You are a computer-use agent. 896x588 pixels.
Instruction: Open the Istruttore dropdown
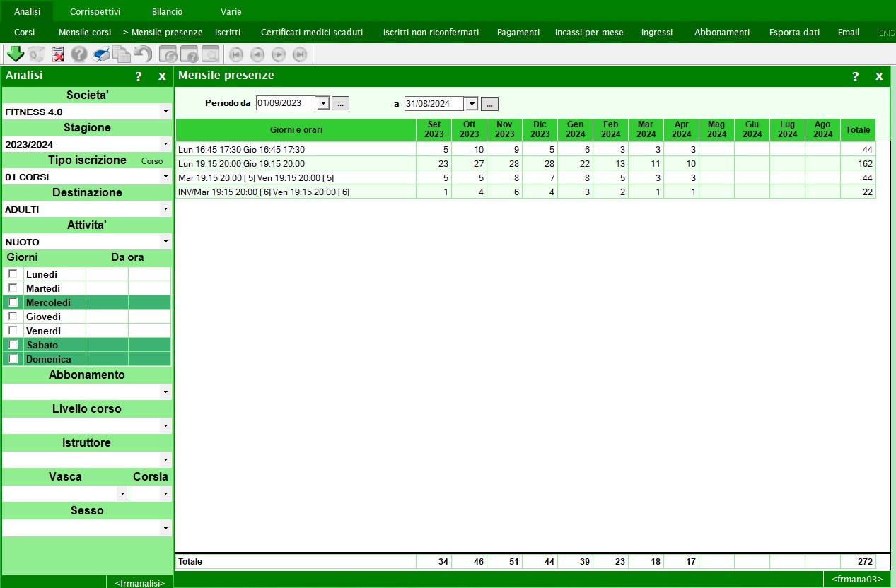pos(165,459)
